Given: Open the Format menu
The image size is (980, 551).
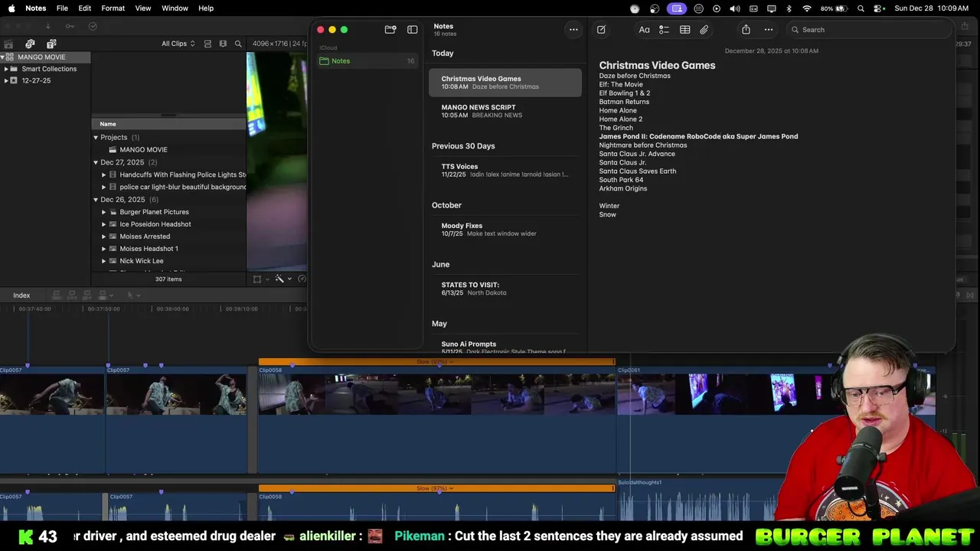Looking at the screenshot, I should point(113,8).
